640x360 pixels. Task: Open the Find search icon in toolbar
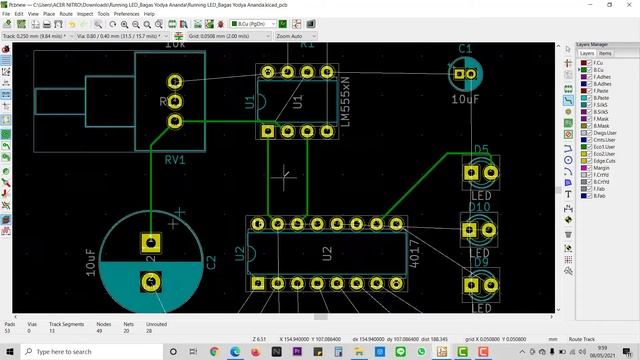(98, 24)
